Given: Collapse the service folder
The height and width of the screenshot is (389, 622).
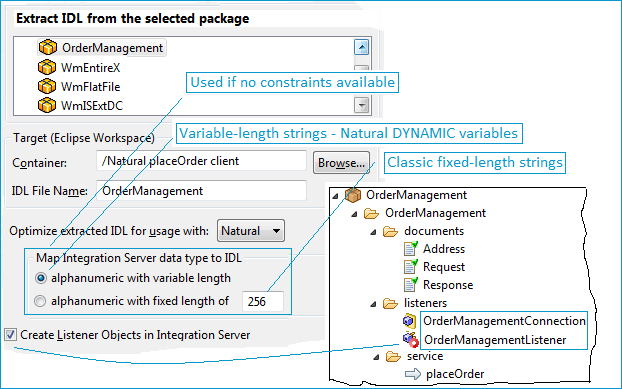Looking at the screenshot, I should pos(376,357).
